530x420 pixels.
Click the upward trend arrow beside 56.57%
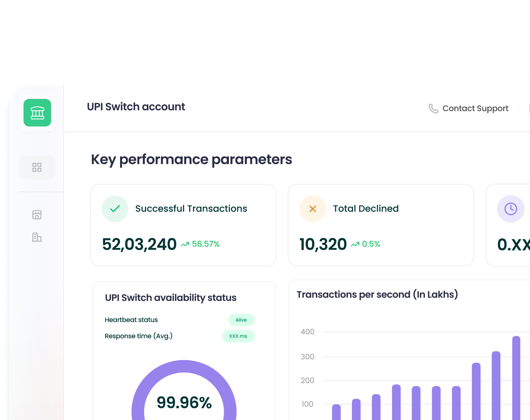185,244
